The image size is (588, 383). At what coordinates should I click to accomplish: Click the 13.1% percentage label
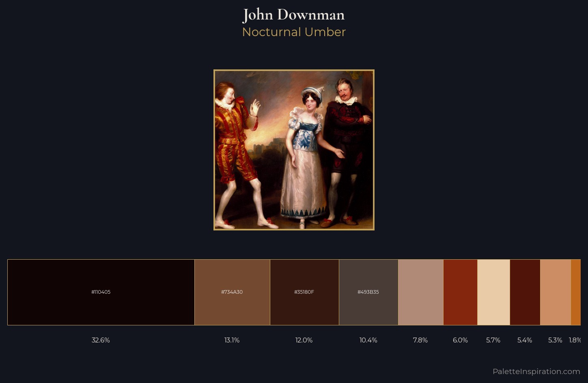(232, 340)
